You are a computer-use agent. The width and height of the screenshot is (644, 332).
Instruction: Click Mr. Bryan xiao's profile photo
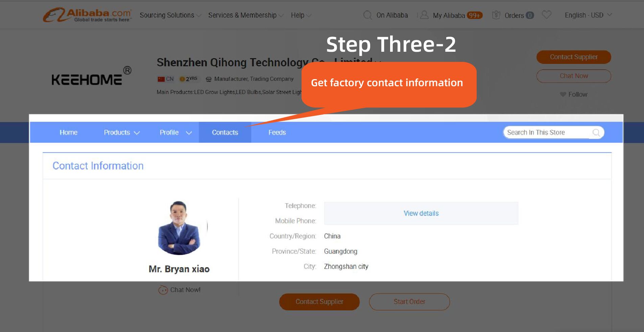click(179, 228)
